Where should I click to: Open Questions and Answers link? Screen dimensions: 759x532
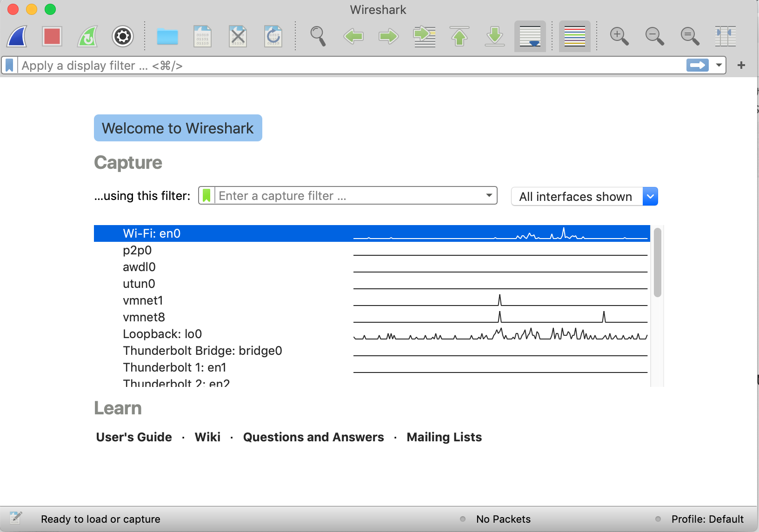[313, 437]
